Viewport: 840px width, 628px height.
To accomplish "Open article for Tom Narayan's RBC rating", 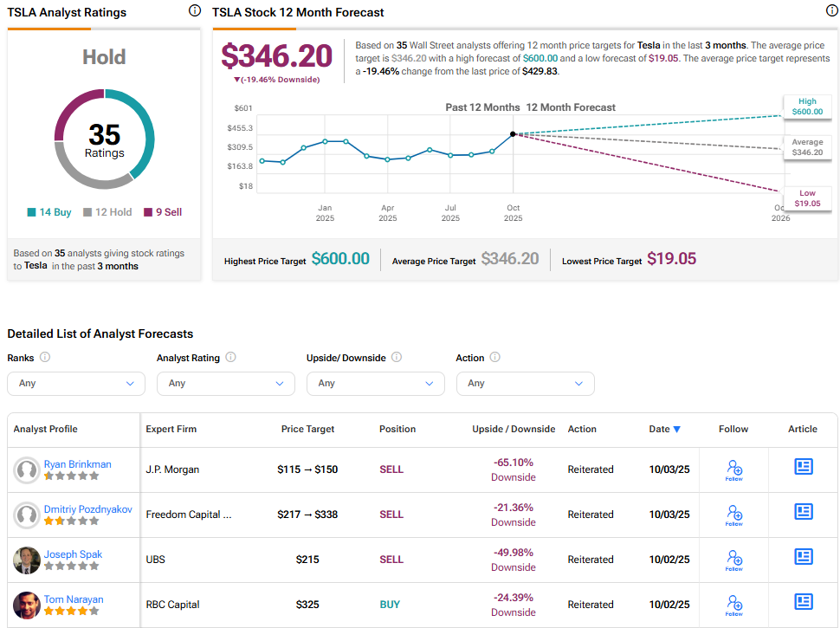I will [803, 602].
